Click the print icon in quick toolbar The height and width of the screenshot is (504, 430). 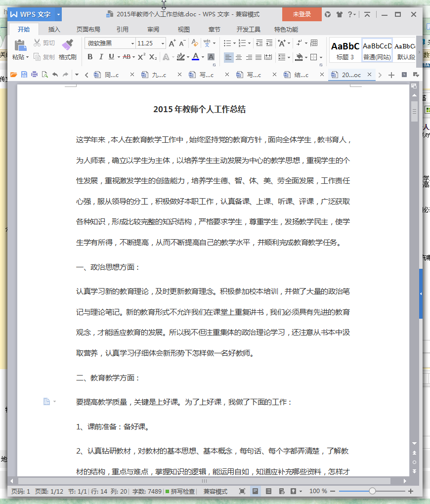click(x=35, y=75)
